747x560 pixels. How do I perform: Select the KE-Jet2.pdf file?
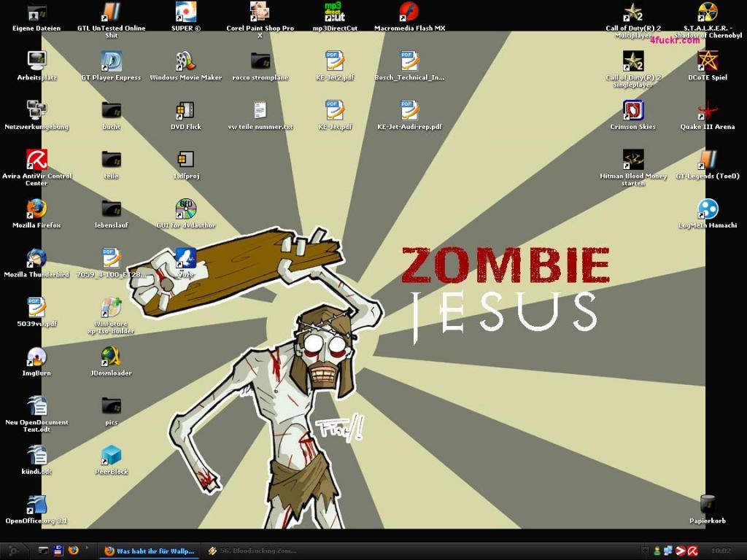point(334,62)
